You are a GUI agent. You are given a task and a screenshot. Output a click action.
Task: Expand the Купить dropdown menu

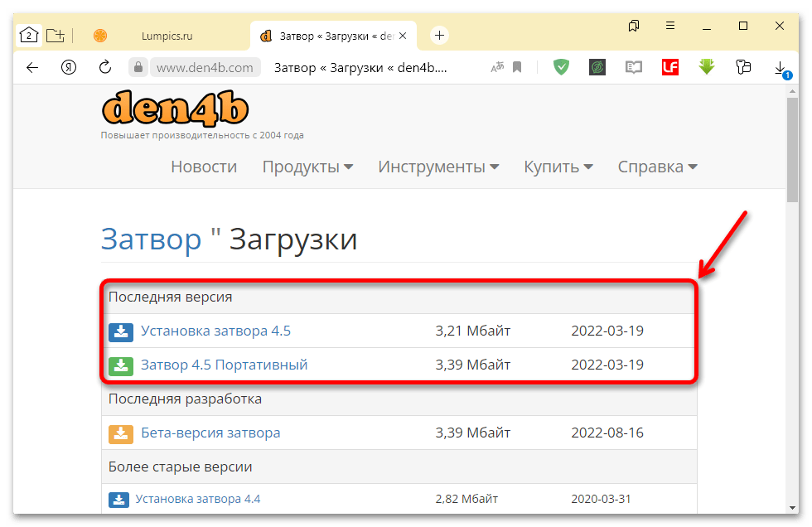click(558, 167)
